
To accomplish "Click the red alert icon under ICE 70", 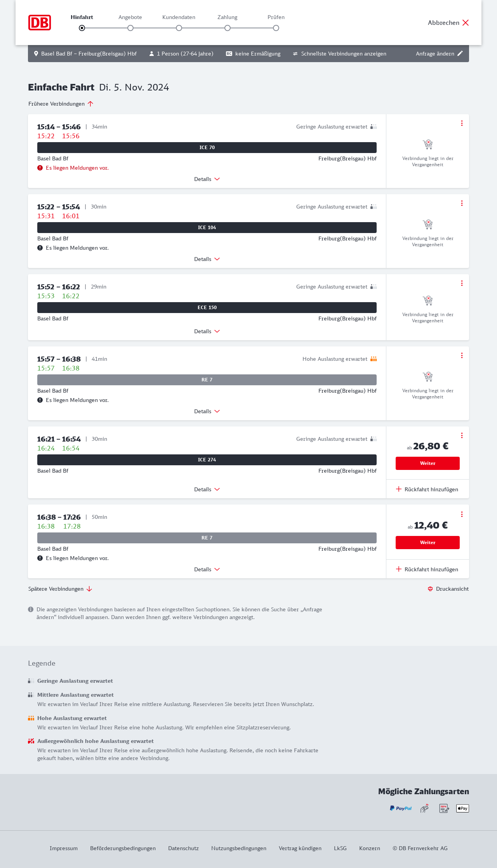I will point(40,168).
